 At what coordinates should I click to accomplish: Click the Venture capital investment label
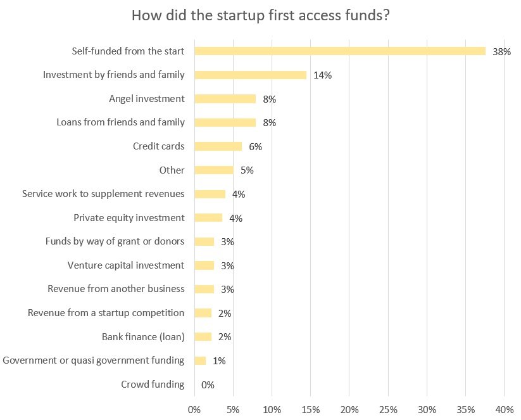pos(125,265)
